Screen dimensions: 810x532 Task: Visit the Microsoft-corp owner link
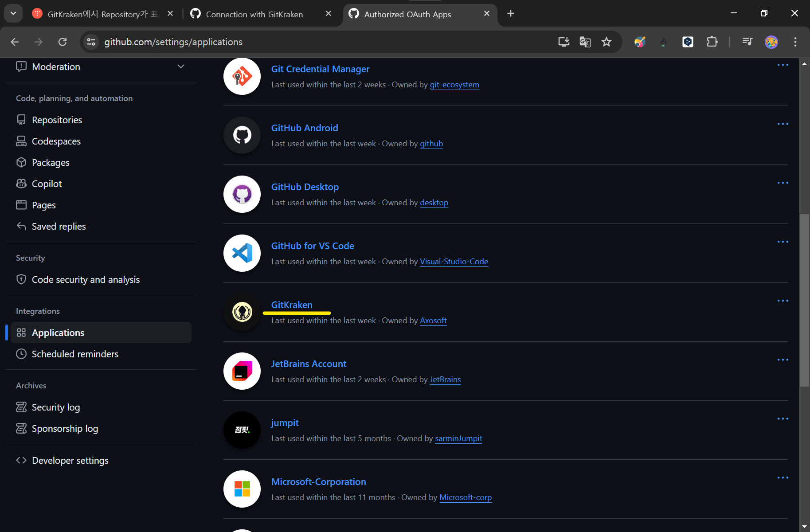click(x=466, y=497)
